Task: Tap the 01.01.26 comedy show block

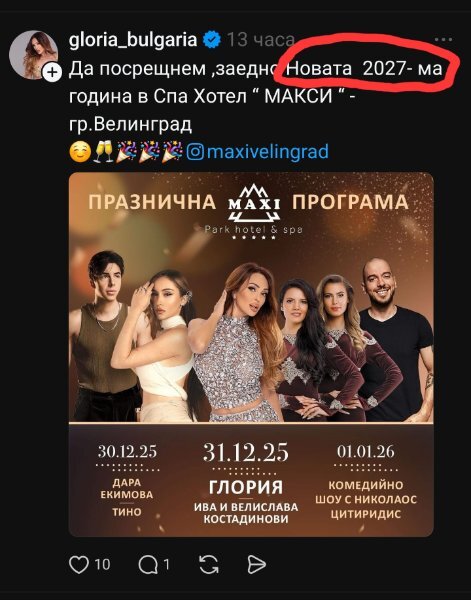Action: (x=366, y=482)
